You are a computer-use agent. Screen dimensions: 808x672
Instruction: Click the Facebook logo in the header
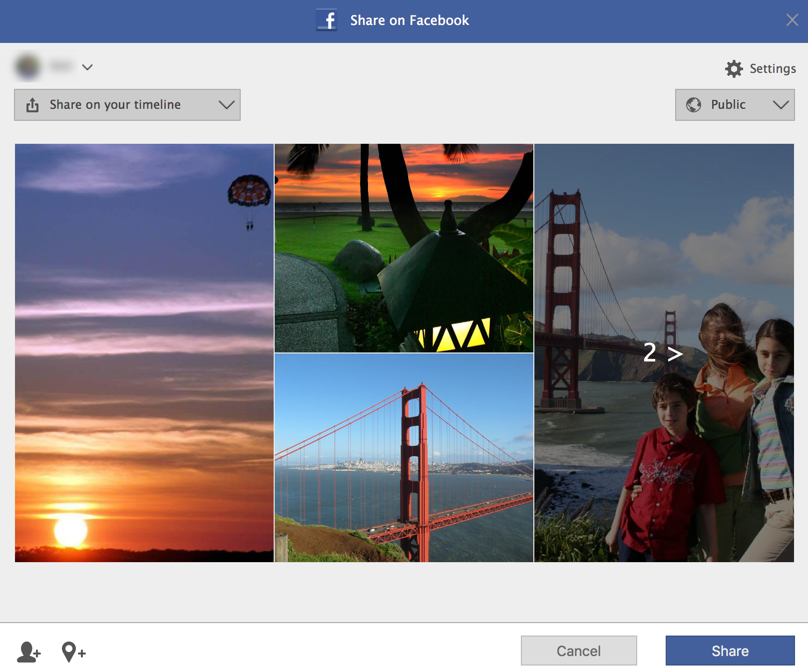click(x=327, y=20)
